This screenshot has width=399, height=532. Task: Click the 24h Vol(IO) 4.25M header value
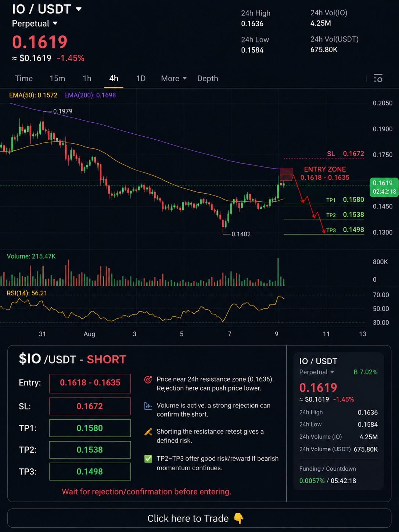click(321, 23)
